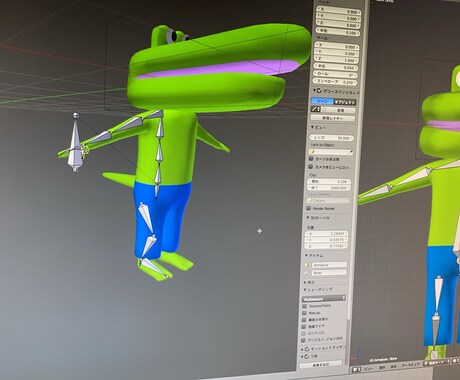Open the 選択 menu in 3D view header
This screenshot has height=380, width=460.
coord(382,367)
